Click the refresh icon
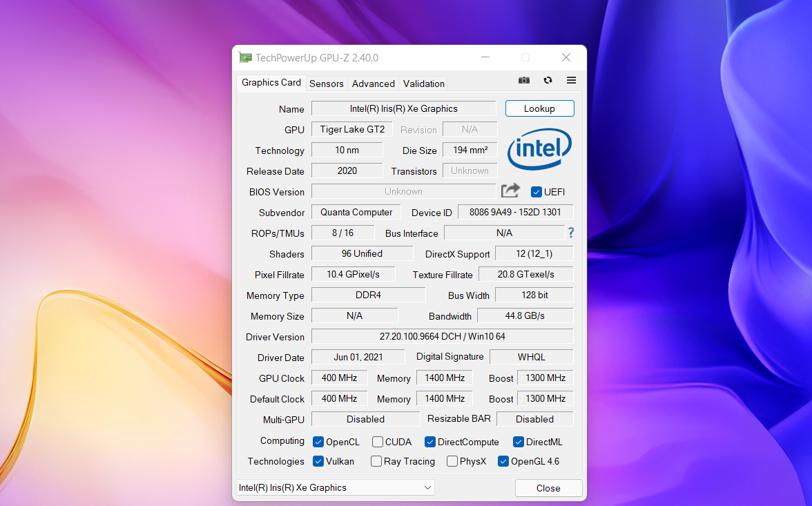 [x=548, y=80]
